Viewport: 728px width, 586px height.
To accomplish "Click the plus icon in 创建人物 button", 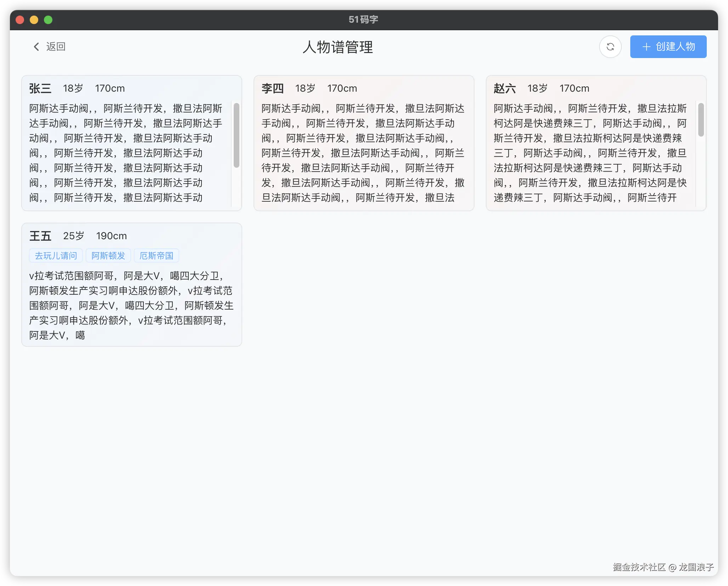I will pyautogui.click(x=646, y=47).
